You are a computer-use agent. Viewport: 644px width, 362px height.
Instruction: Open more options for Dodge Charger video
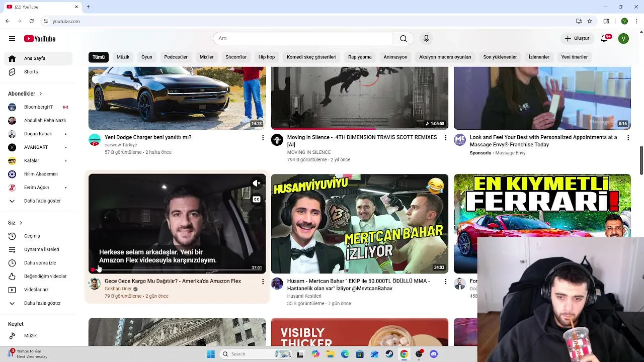pyautogui.click(x=263, y=138)
